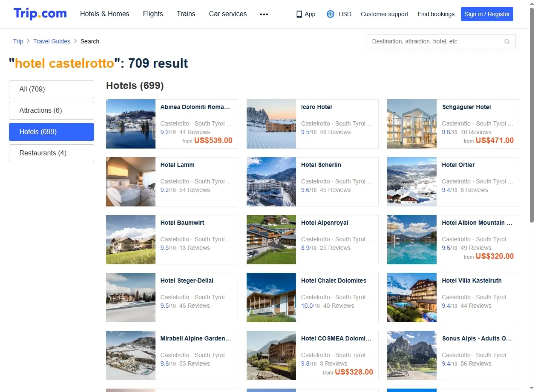The height and width of the screenshot is (392, 535).
Task: Open Hotel Lamm thumbnail image
Action: (131, 182)
